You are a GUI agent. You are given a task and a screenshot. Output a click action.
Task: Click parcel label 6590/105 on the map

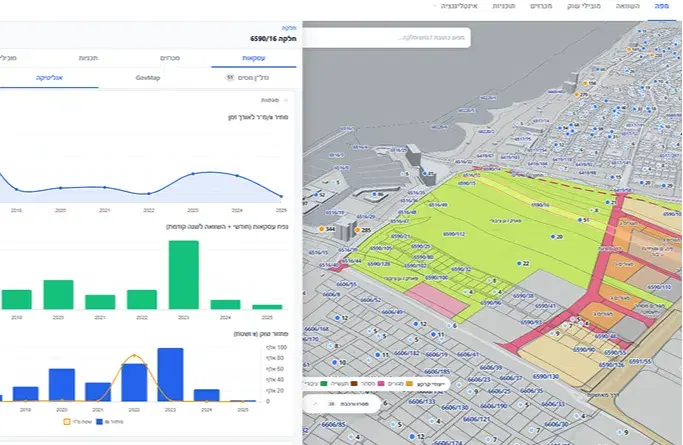point(381,249)
